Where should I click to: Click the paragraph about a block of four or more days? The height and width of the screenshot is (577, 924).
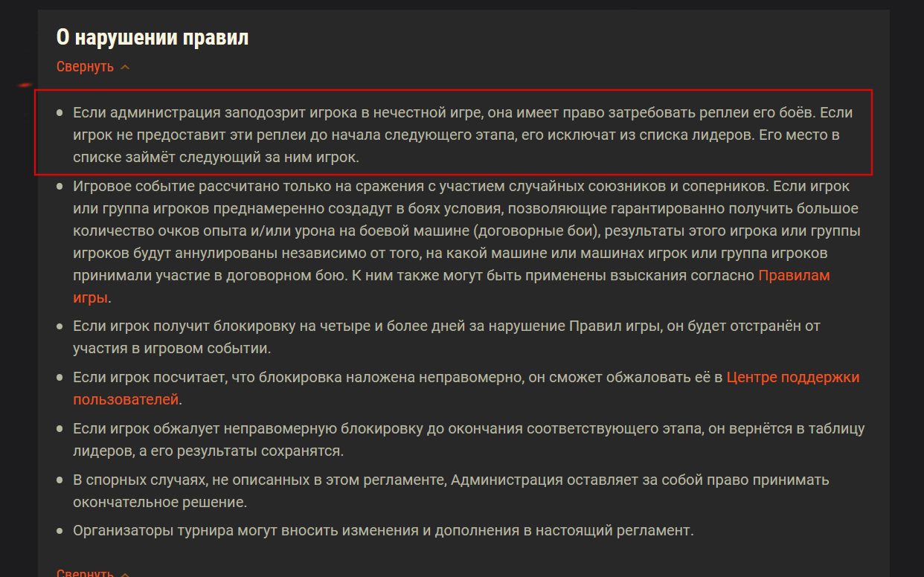pyautogui.click(x=446, y=337)
